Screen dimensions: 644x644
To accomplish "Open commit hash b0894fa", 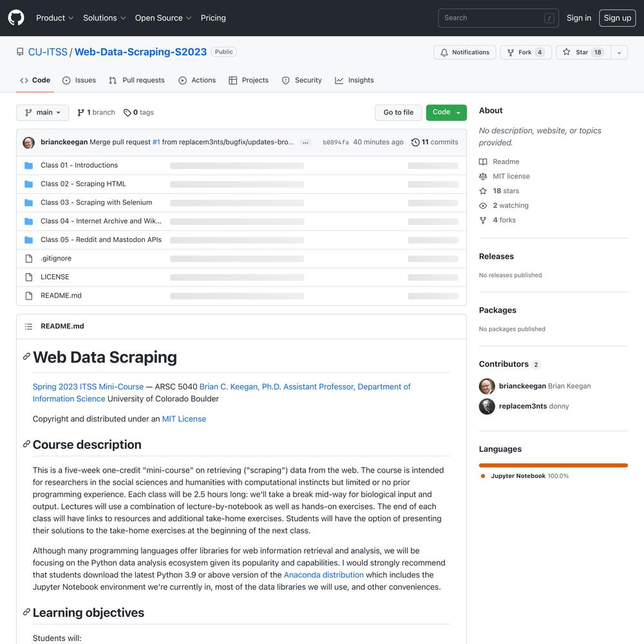I will (336, 142).
